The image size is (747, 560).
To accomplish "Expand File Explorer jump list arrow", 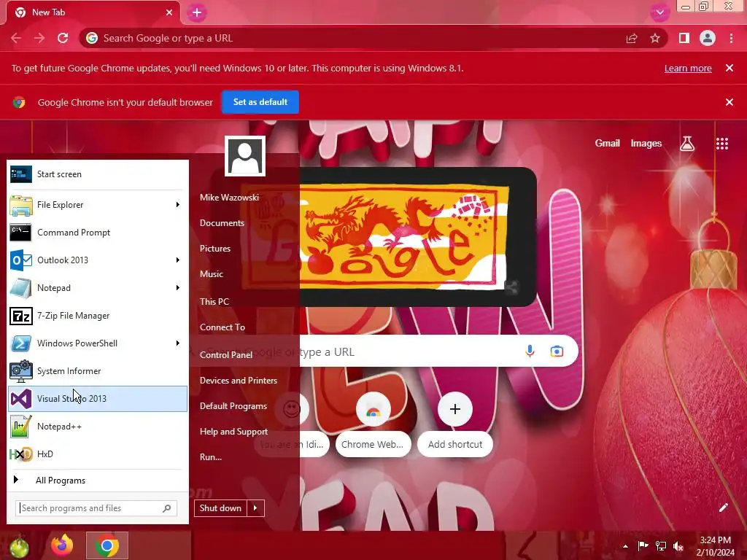I will click(178, 205).
